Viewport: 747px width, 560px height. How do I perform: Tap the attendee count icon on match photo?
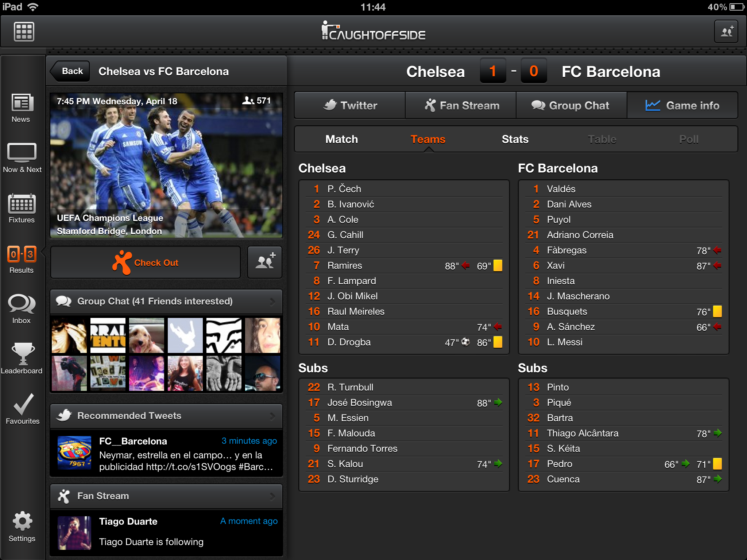pyautogui.click(x=248, y=101)
